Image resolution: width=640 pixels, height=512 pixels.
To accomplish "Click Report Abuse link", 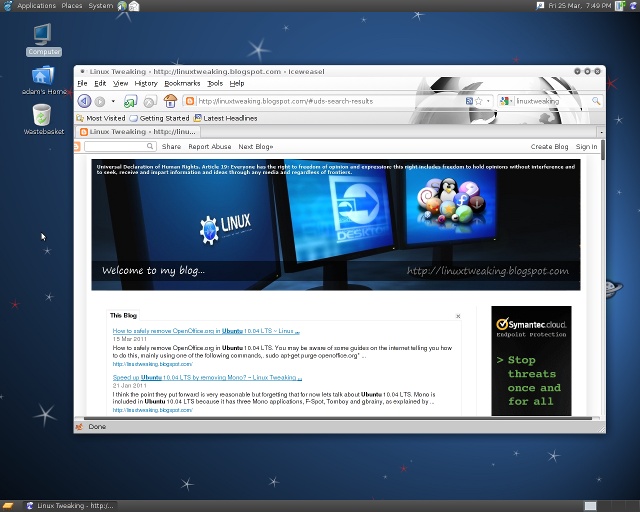I will click(209, 147).
